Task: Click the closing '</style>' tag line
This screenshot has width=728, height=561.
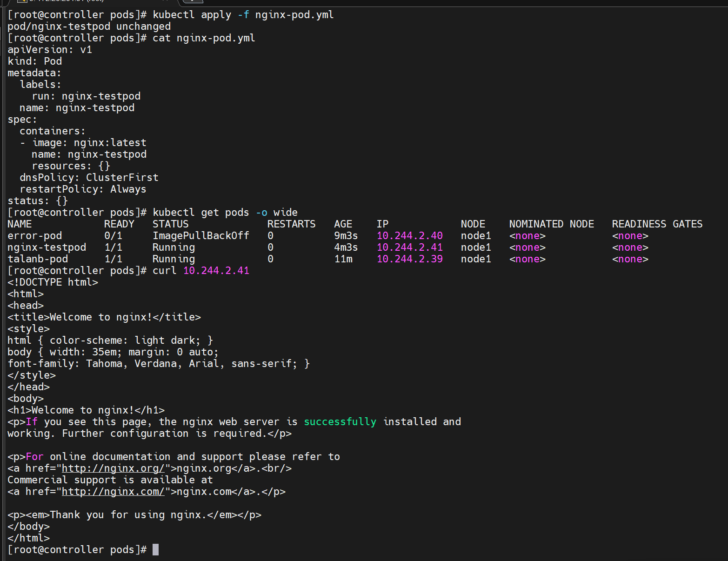Action: [x=32, y=375]
